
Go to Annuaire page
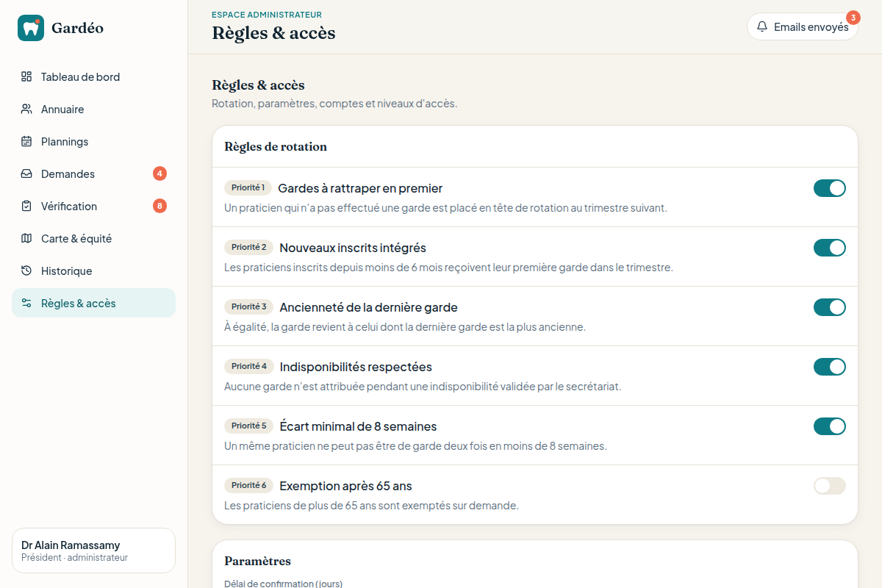pos(93,109)
